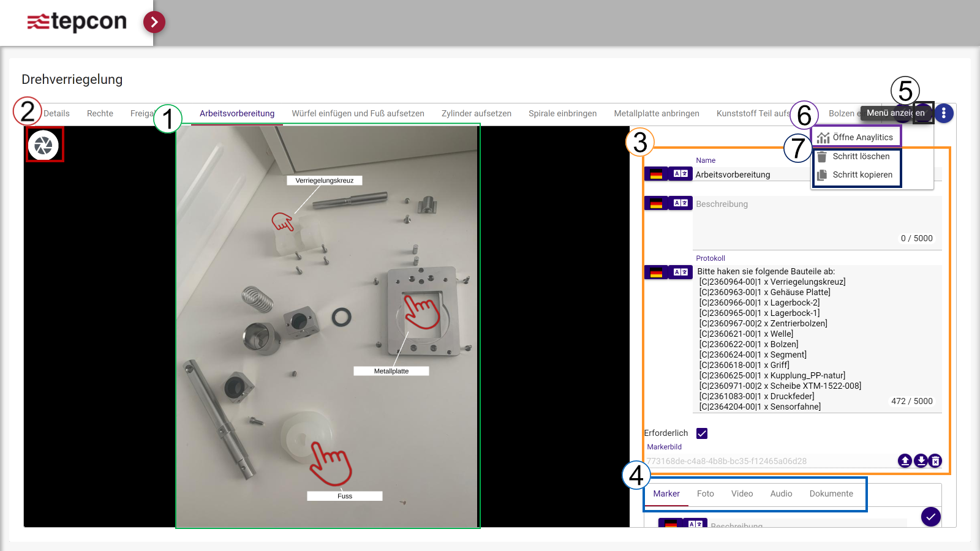Click the German flag beside Beschreibung

656,203
